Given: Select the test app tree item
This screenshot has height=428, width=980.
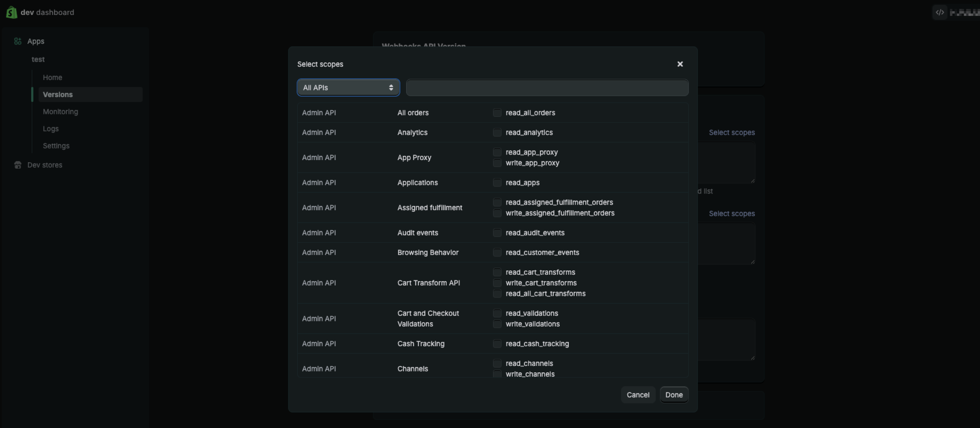Looking at the screenshot, I should [x=38, y=59].
